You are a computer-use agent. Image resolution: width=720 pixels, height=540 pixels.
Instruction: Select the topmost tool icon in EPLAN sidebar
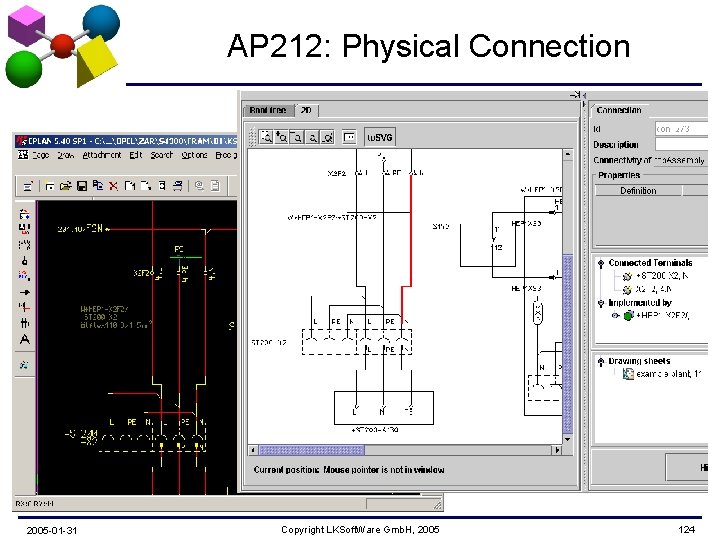(x=25, y=214)
